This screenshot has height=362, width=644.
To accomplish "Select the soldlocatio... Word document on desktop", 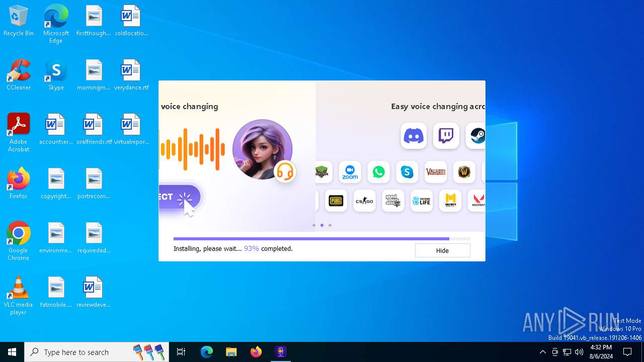I will [x=131, y=21].
